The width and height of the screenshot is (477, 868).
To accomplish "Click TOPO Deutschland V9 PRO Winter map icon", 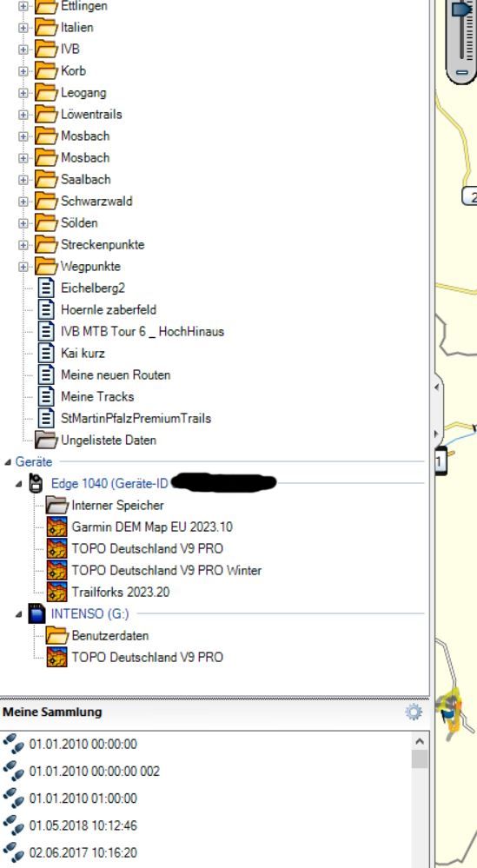I will pos(57,570).
